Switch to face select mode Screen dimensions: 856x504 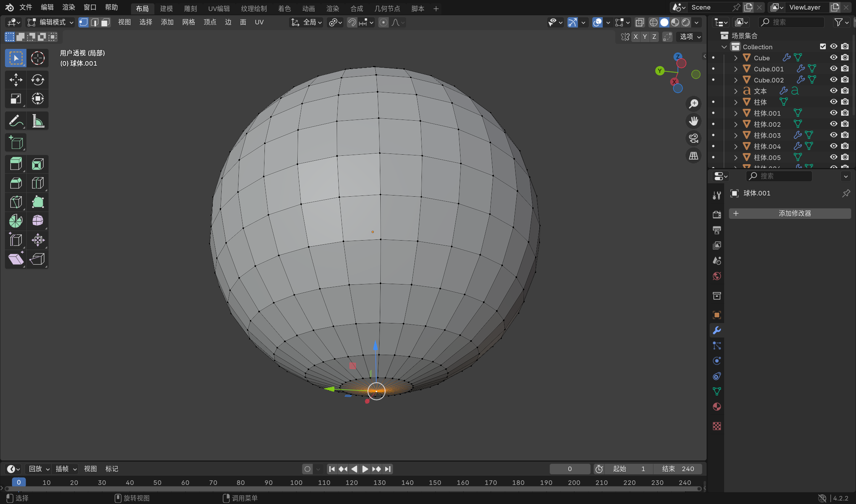click(x=105, y=23)
